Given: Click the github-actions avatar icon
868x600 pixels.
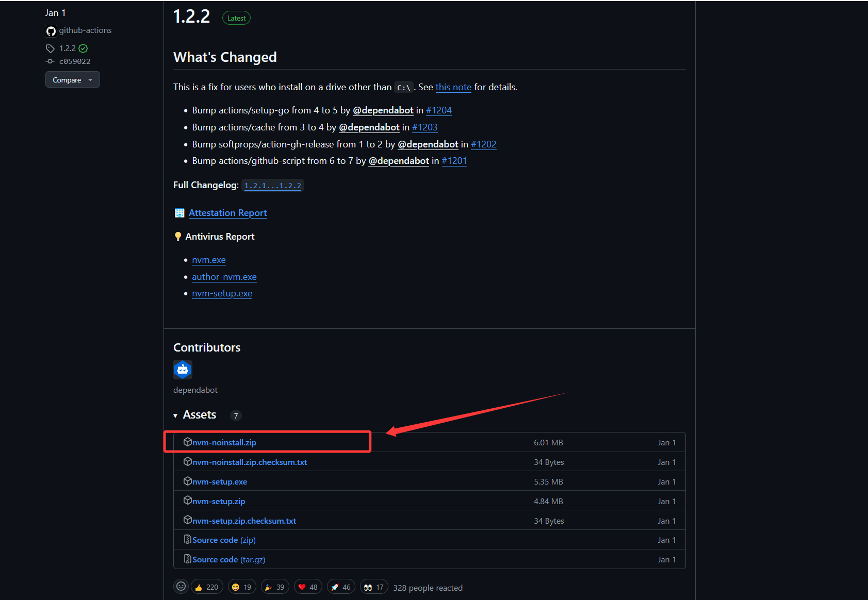Looking at the screenshot, I should coord(51,31).
